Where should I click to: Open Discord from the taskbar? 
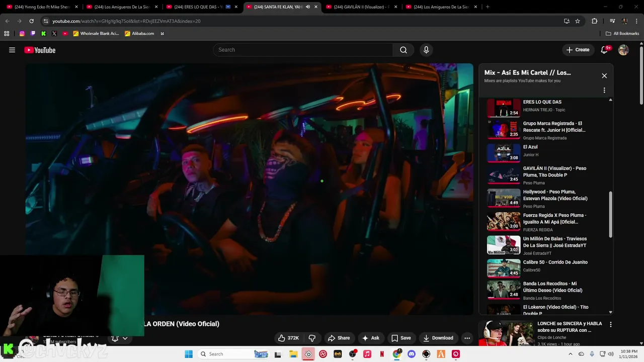pyautogui.click(x=412, y=354)
